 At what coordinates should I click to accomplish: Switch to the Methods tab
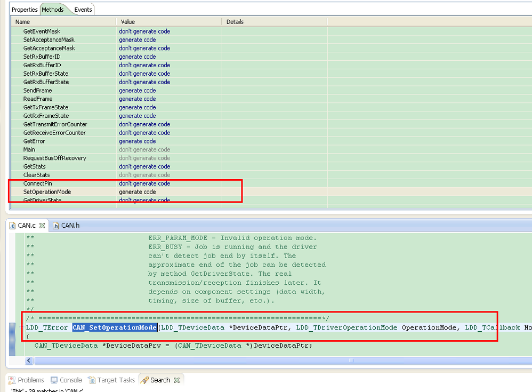pyautogui.click(x=53, y=10)
